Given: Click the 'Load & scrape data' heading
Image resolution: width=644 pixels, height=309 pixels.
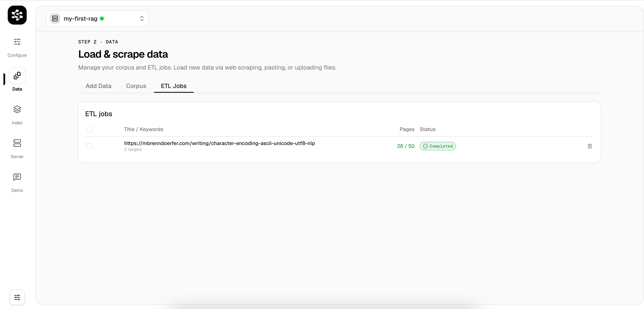Looking at the screenshot, I should 123,54.
